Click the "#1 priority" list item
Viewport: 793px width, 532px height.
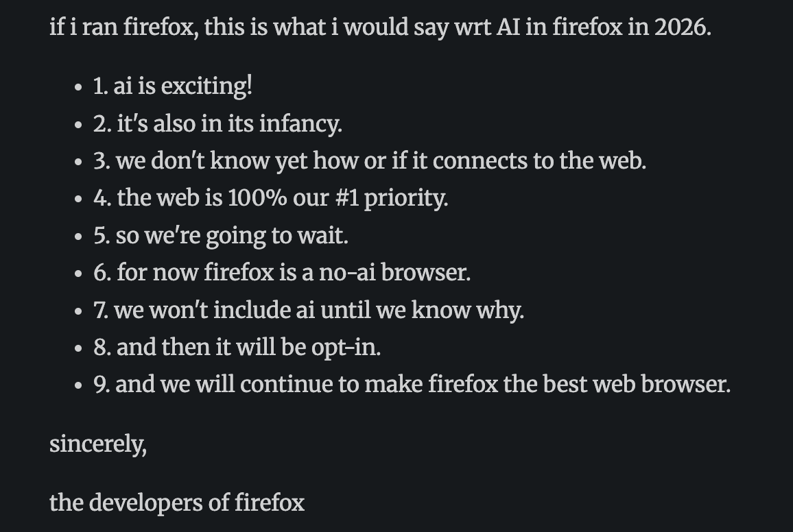coord(271,198)
